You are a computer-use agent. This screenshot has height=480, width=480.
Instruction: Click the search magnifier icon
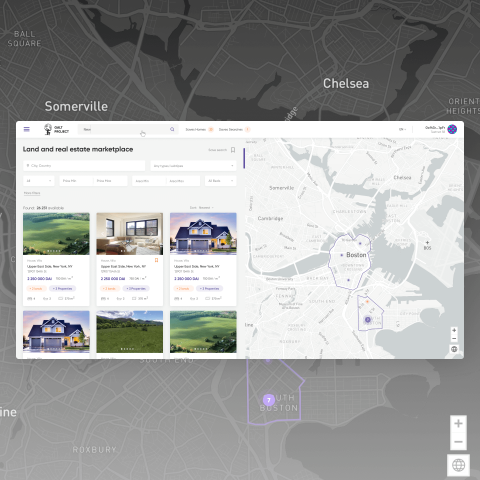click(172, 129)
